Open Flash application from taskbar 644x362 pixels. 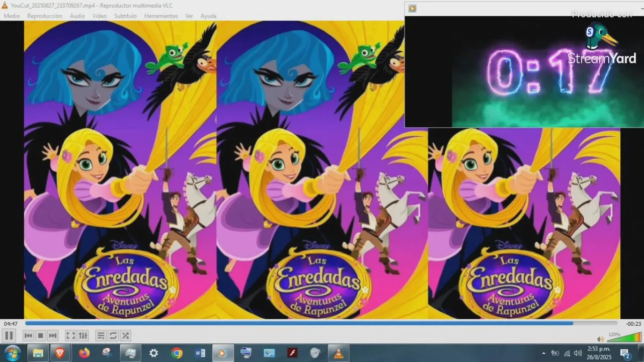293,353
